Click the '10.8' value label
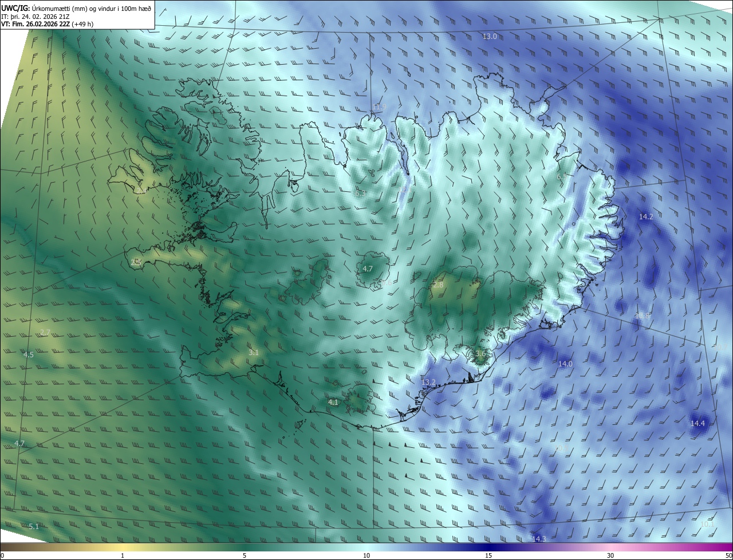This screenshot has width=733, height=560. [643, 316]
